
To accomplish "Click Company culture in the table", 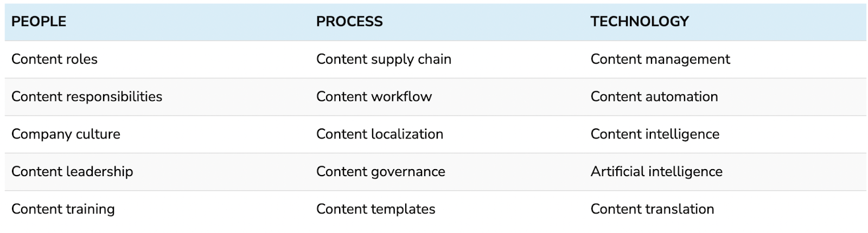I will click(x=66, y=134).
